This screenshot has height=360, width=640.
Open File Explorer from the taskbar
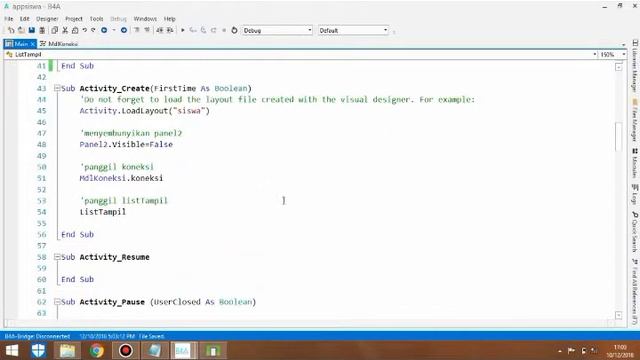(x=67, y=351)
